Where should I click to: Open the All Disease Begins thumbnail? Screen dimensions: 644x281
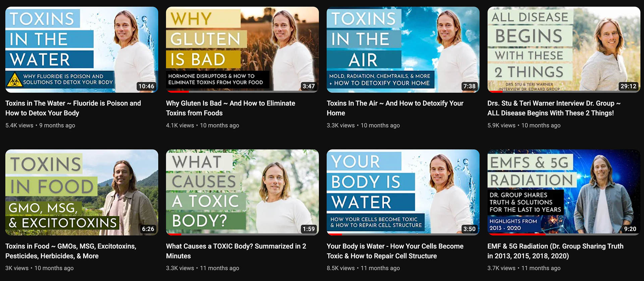(564, 49)
